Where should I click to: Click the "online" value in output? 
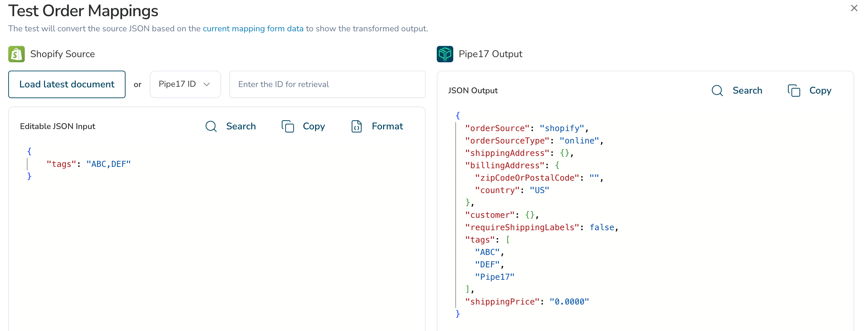pyautogui.click(x=579, y=141)
